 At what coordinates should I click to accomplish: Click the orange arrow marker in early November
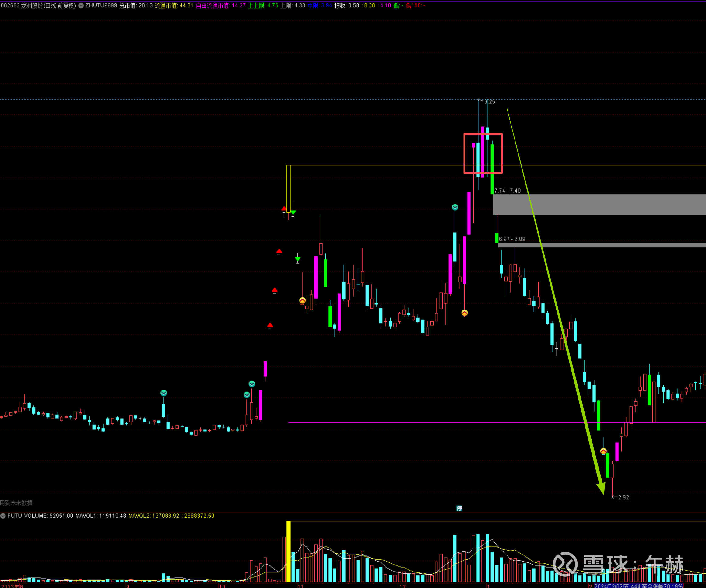[302, 300]
